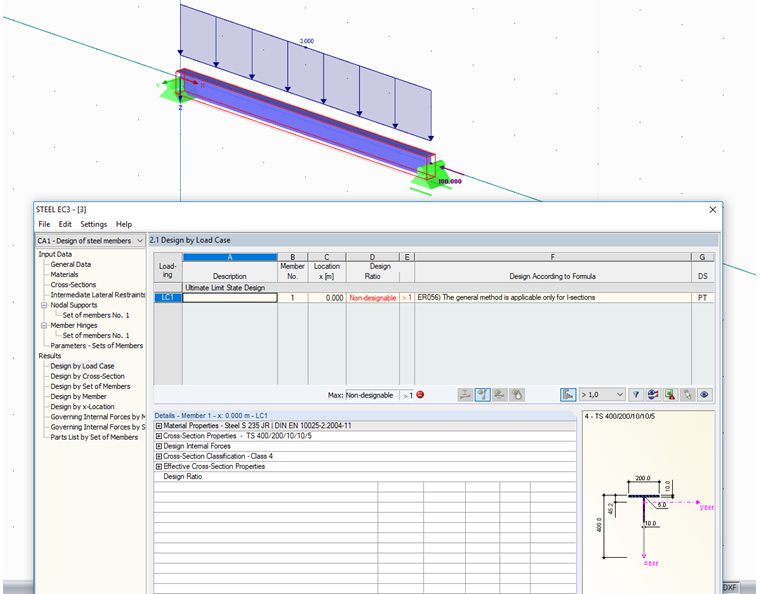
Task: Click the Max Non-designable field
Action: [x=372, y=395]
